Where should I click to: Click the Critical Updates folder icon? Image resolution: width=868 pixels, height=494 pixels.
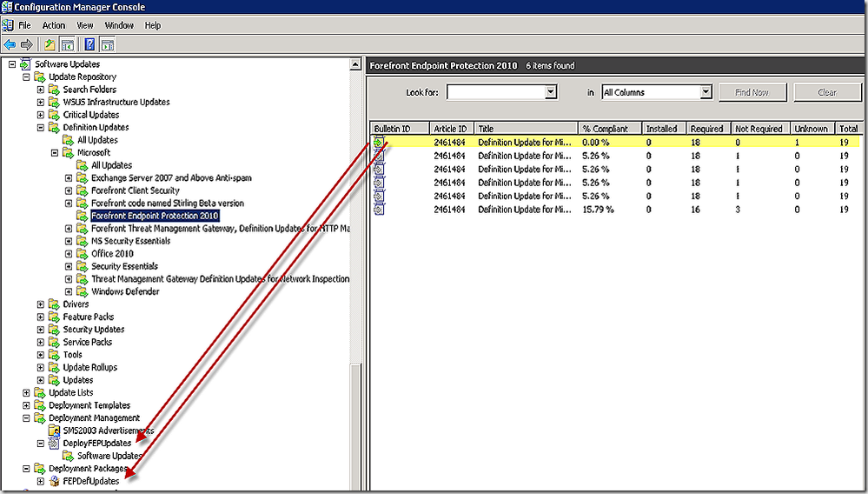[x=54, y=115]
